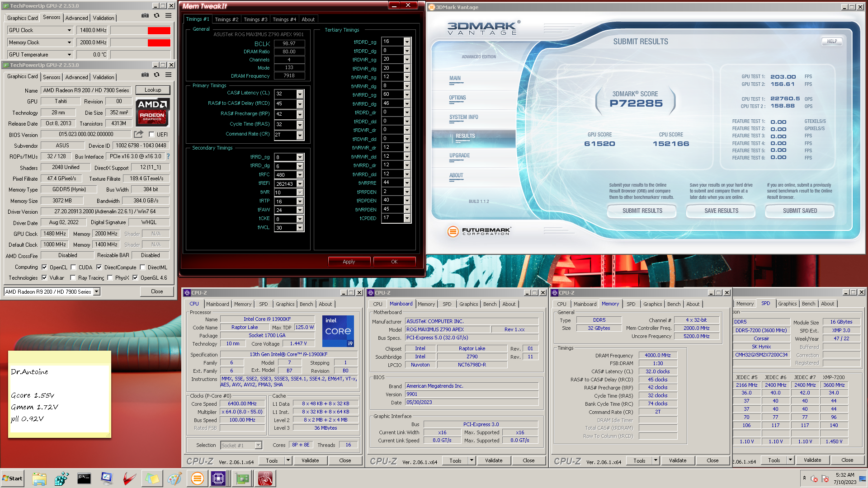Open hamburger menu in lower GPU-Z Graphics Card window
The width and height of the screenshot is (868, 488).
pyautogui.click(x=168, y=75)
